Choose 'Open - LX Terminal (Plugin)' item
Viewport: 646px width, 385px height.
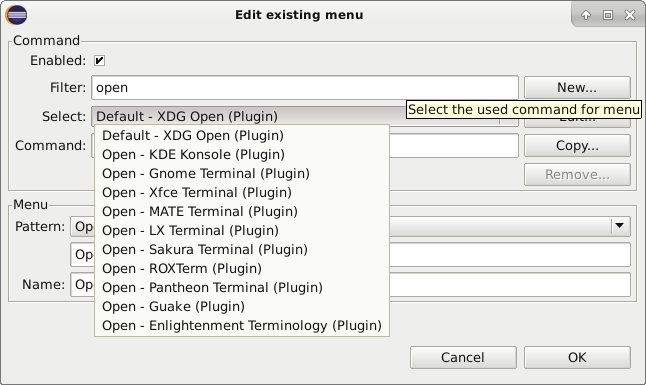(242, 230)
